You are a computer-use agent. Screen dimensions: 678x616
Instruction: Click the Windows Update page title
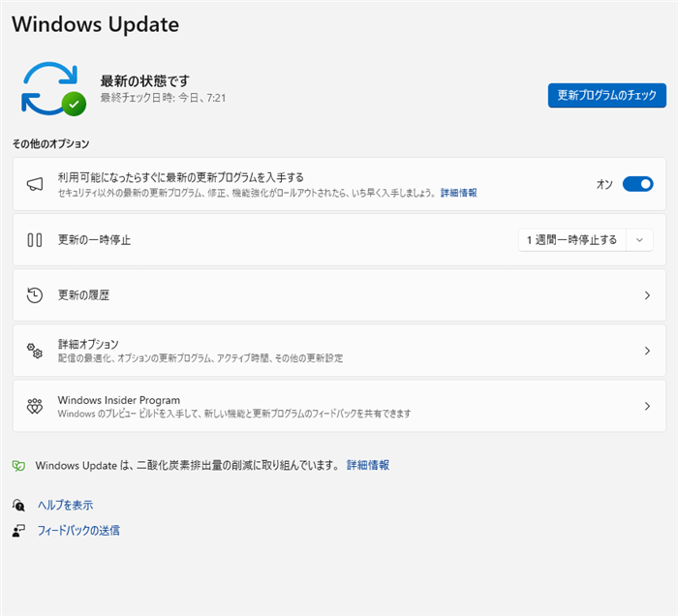pyautogui.click(x=96, y=24)
